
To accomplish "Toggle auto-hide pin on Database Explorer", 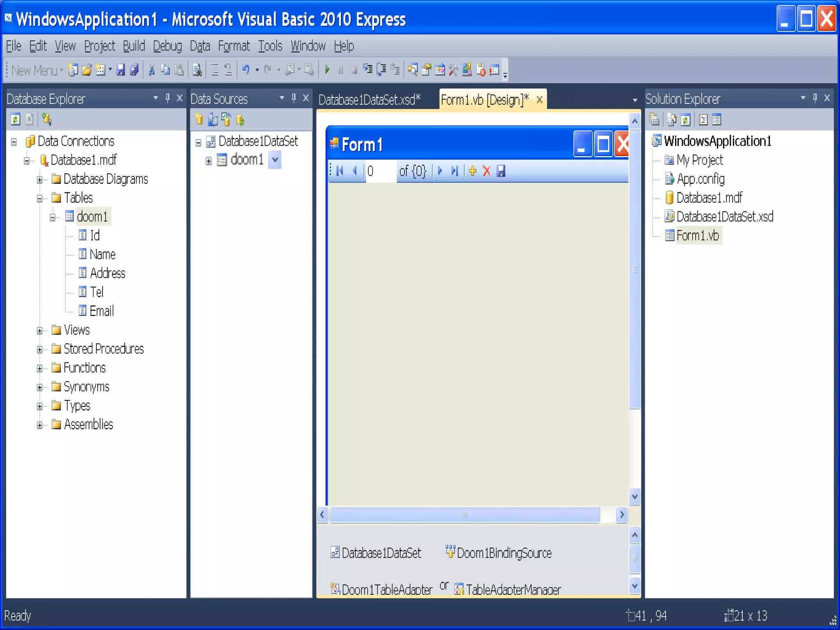I will coord(167,98).
